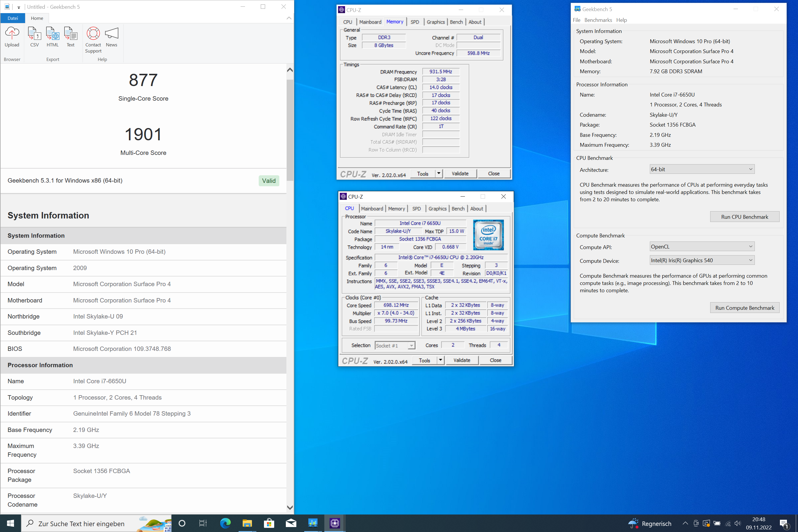The height and width of the screenshot is (532, 798).
Task: Open Cortana circle icon on taskbar
Action: pos(182,524)
